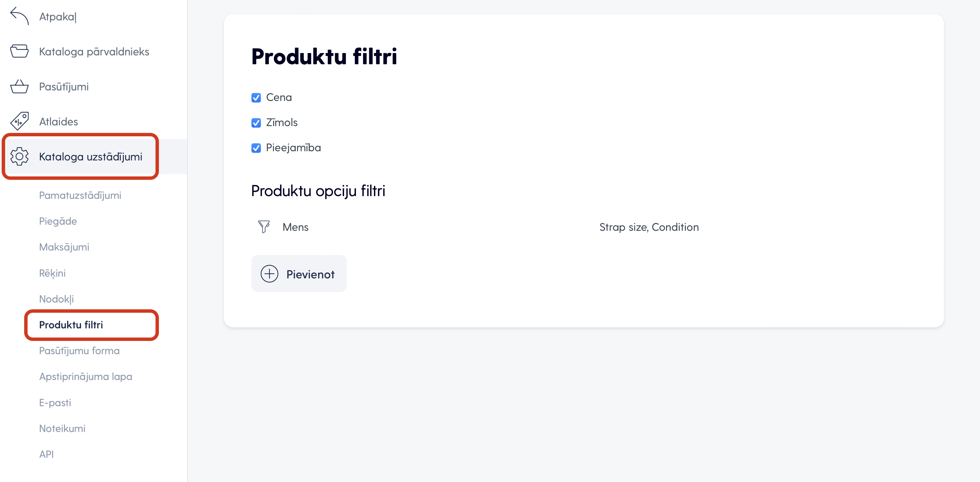980x482 pixels.
Task: Toggle the Zīmols checkbox
Action: click(256, 123)
